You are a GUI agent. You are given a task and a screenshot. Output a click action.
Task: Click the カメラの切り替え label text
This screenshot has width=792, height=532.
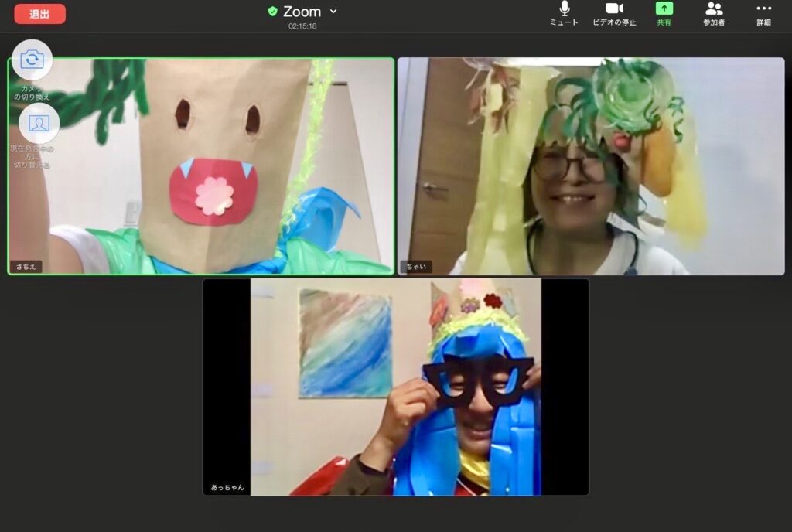32,93
